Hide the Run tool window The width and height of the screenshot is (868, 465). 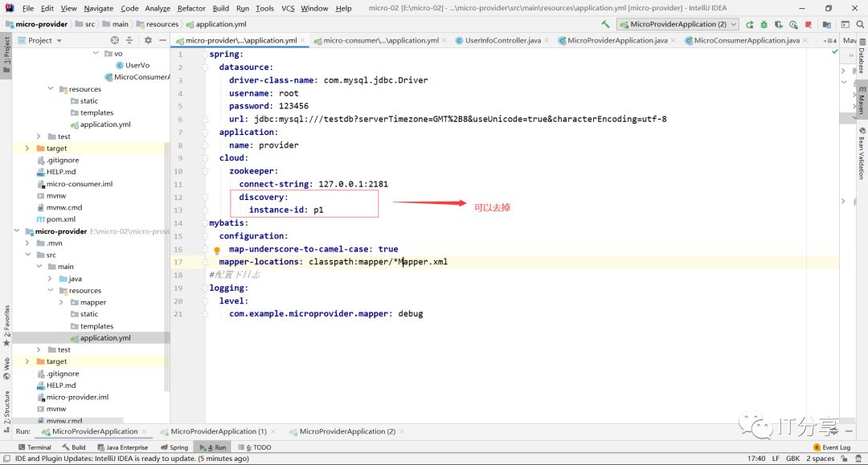coord(849,431)
